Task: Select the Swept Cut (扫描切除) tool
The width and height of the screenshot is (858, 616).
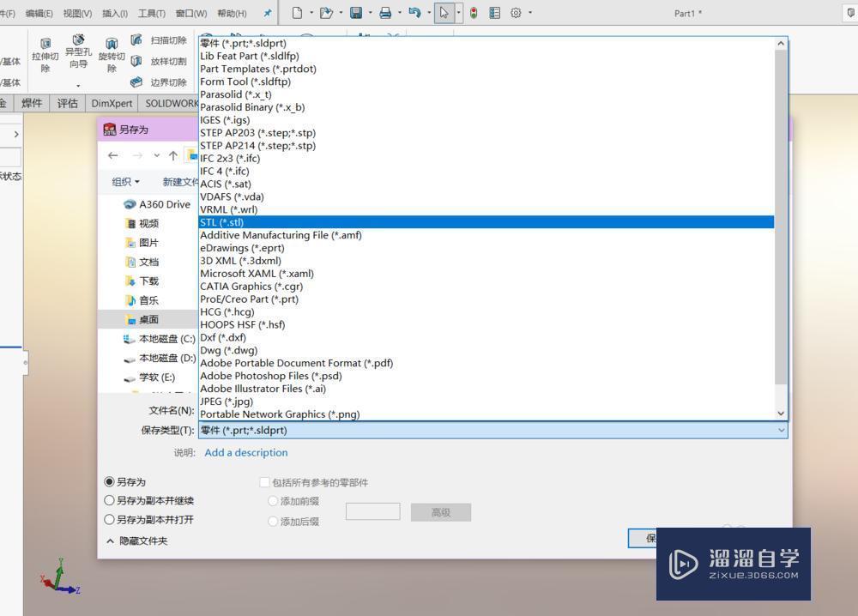Action: pos(160,40)
